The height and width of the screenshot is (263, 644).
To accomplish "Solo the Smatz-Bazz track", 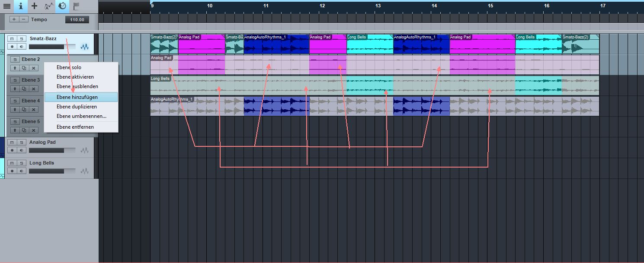I will (22, 39).
